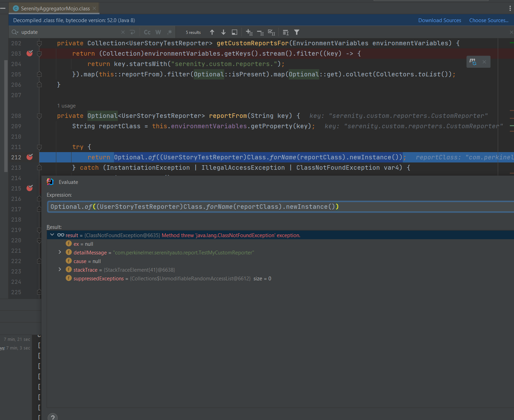Screen dimensions: 514x420
Task: Toggle Regex (.*) search option
Action: coord(169,32)
